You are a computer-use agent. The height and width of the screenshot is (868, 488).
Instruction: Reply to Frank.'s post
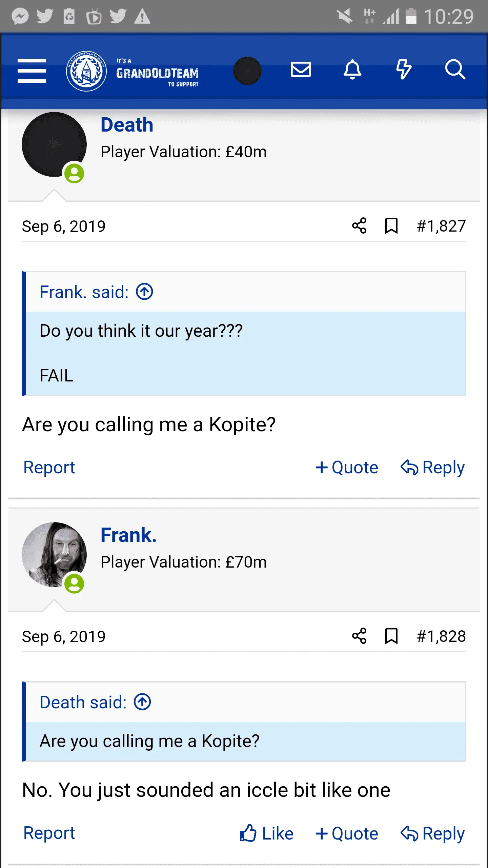(432, 833)
